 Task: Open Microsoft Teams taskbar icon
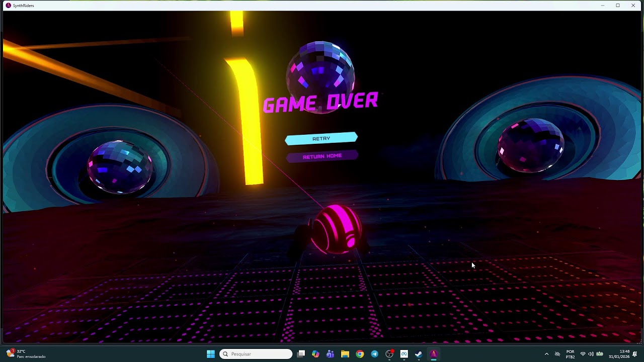pos(330,354)
